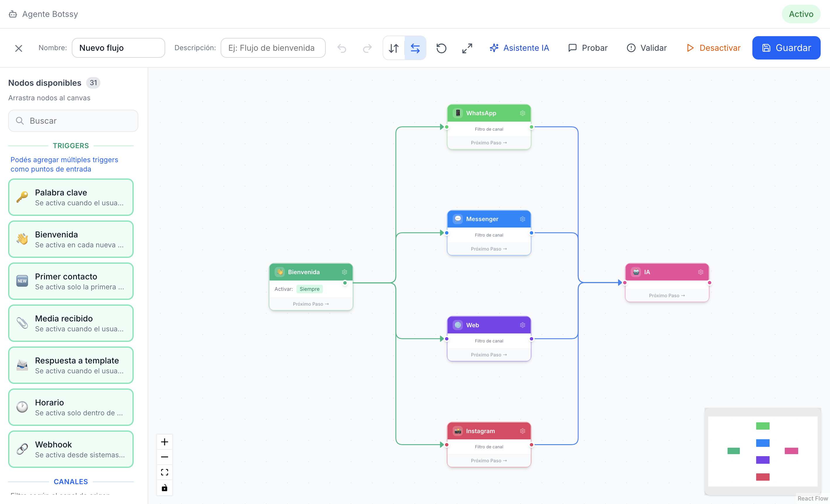
Task: Click Siempre option on Bienvenida node
Action: [x=309, y=289]
